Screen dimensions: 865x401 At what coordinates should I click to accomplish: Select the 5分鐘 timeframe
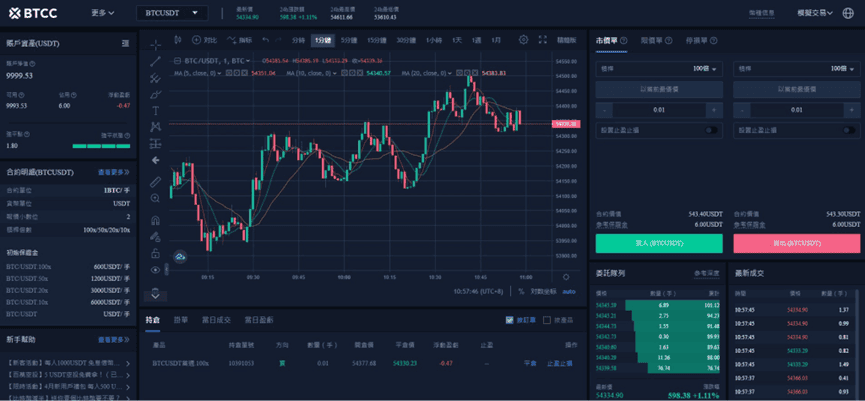[349, 40]
